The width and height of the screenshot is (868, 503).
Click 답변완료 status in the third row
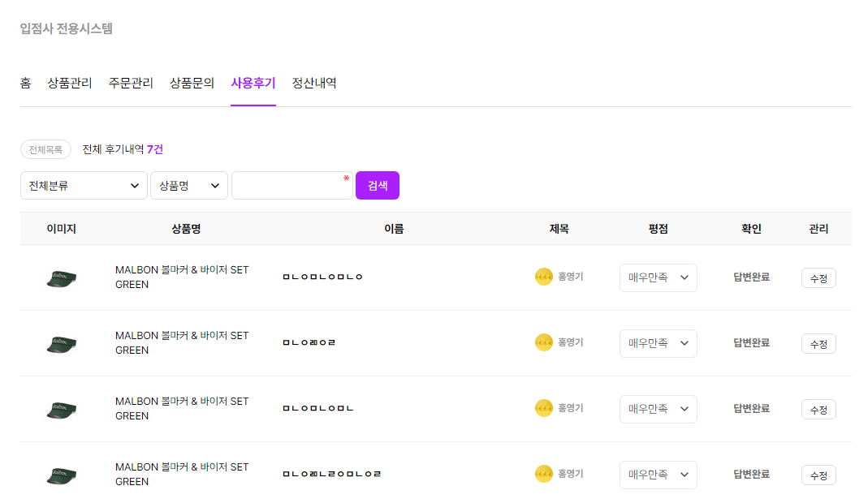pos(751,408)
